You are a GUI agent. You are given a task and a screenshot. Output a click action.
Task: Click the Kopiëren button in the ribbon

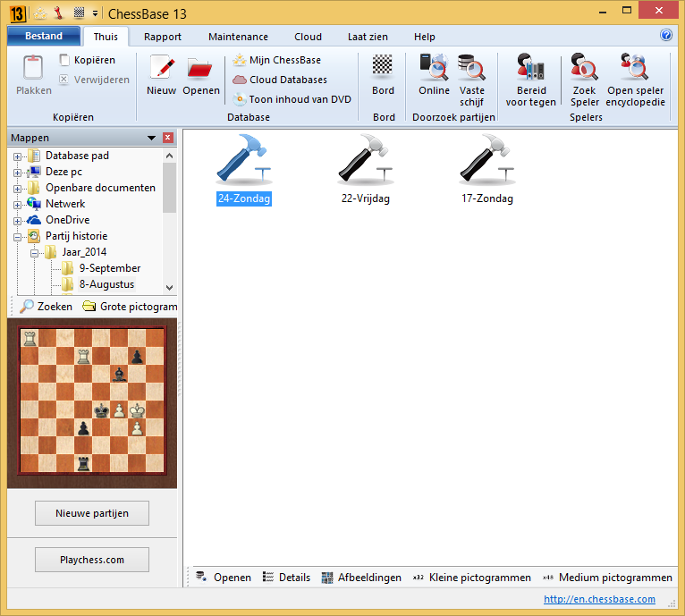point(88,60)
